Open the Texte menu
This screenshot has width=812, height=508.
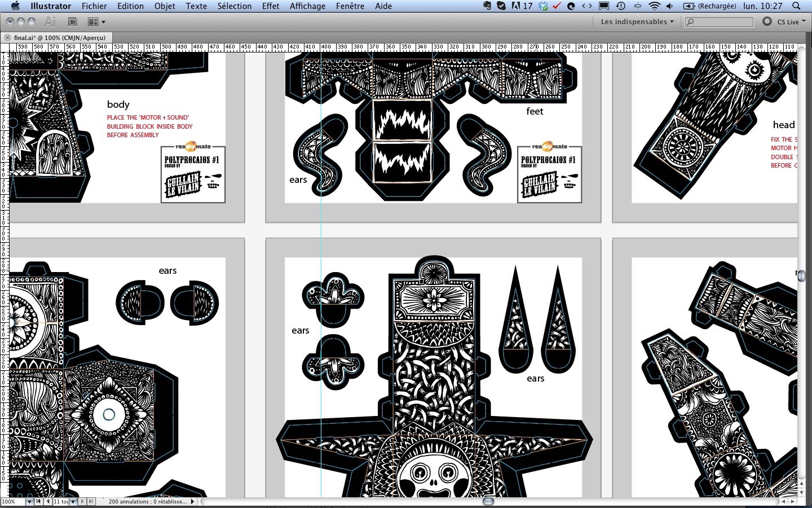[196, 6]
